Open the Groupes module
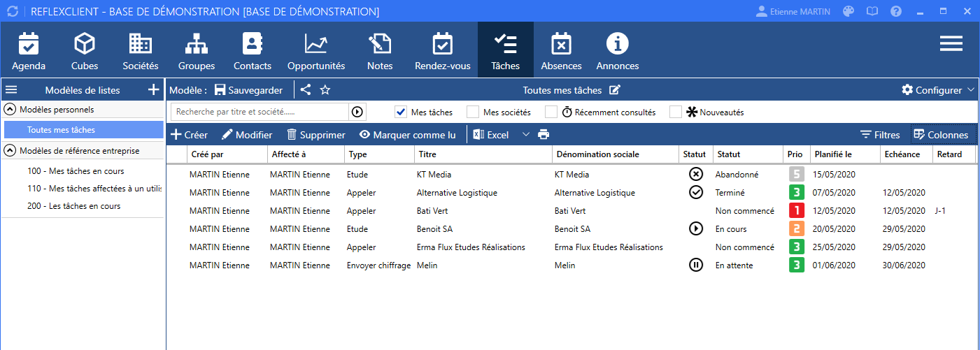 click(197, 51)
